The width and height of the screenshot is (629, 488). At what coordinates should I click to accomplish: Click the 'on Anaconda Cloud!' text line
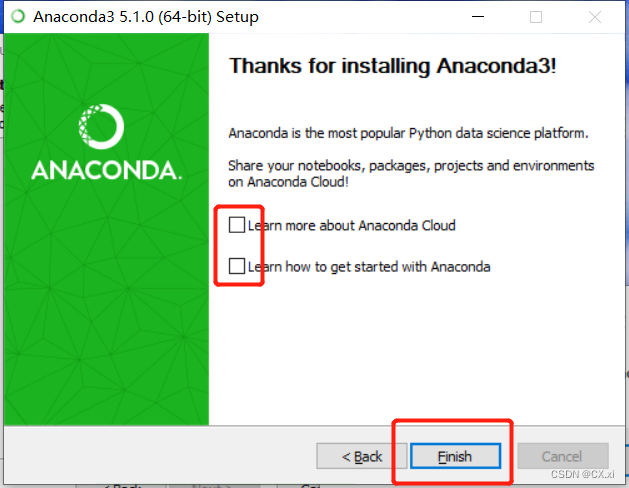[288, 182]
